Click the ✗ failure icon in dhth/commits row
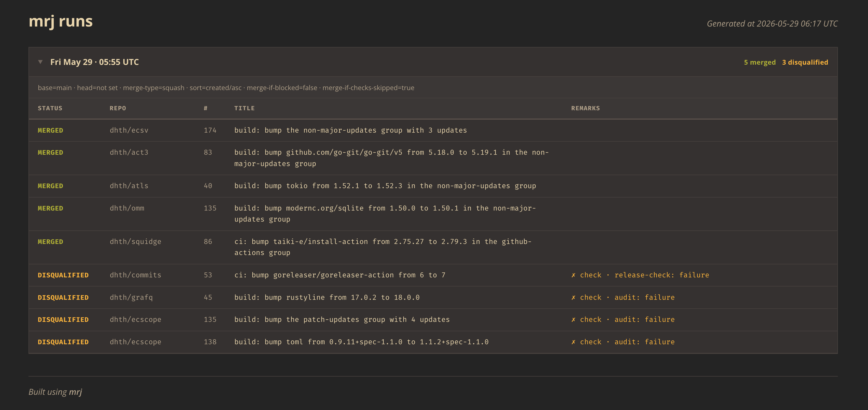 (573, 275)
